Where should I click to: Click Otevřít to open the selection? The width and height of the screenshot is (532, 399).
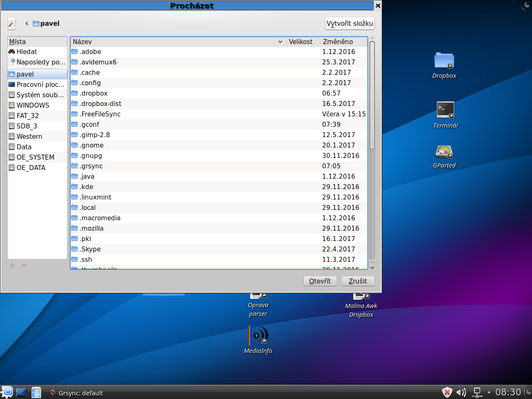point(320,281)
